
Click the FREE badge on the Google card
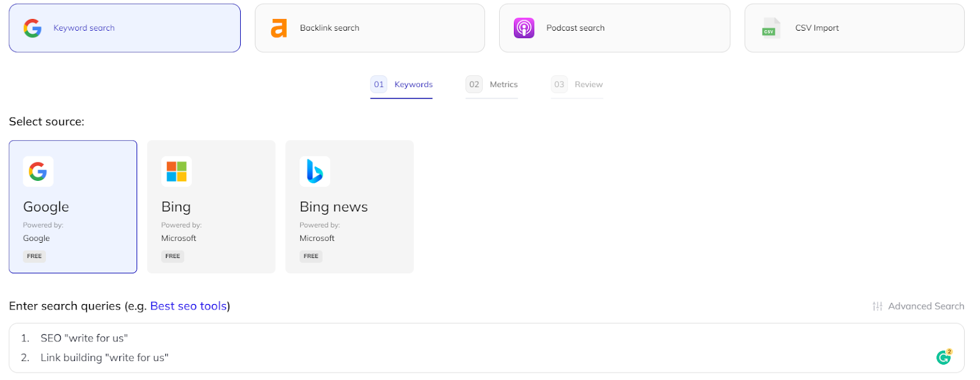34,256
